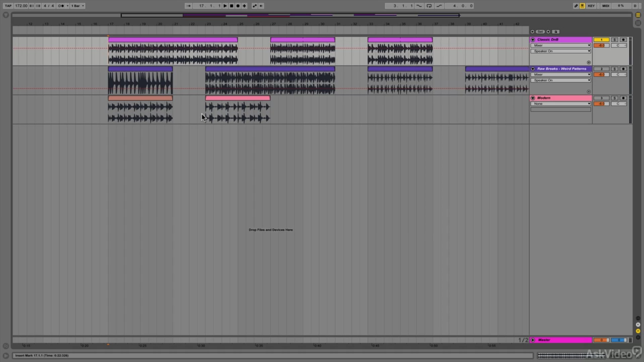Screen dimensions: 644x362
Task: Toggle the metronome button
Action: click(x=61, y=6)
